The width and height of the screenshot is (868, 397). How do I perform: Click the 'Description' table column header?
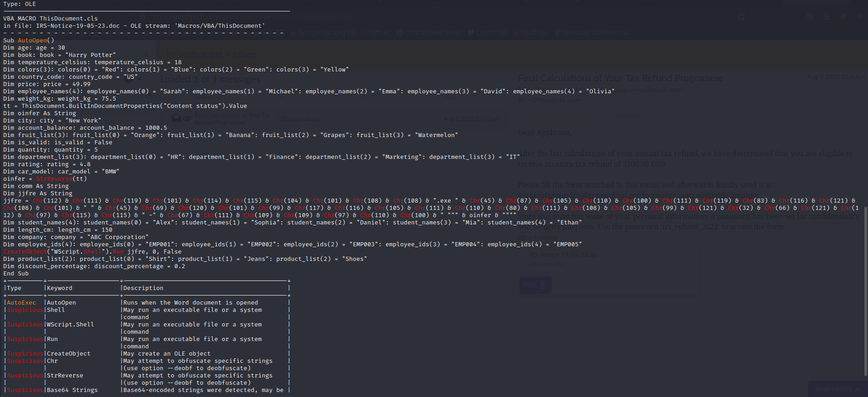coord(143,288)
